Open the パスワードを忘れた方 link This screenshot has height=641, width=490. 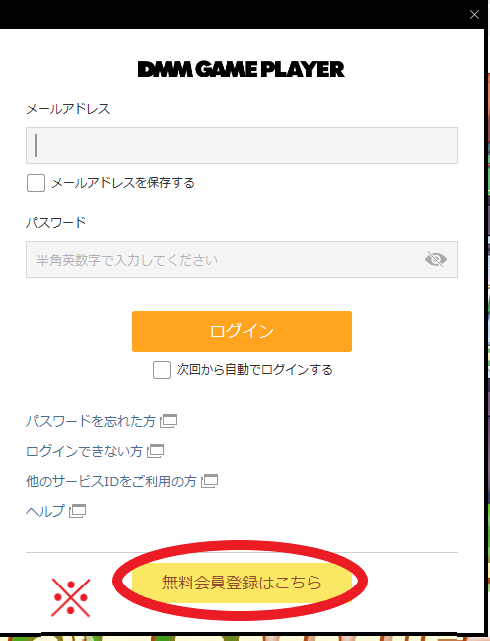(x=91, y=421)
